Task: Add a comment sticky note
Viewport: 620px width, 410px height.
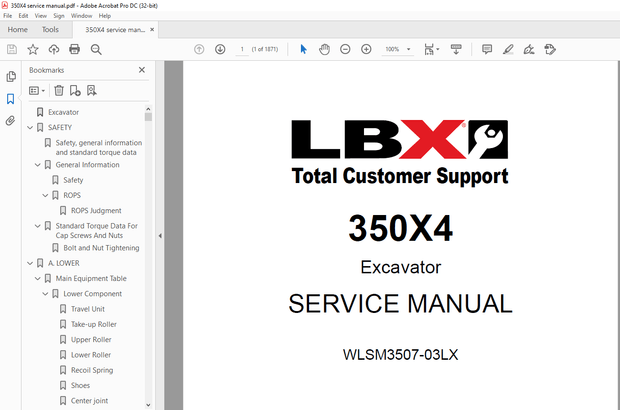Action: pos(487,49)
